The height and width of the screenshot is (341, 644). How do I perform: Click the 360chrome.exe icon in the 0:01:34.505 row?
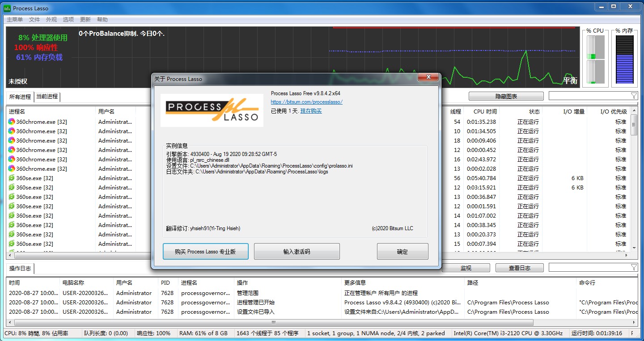pos(12,131)
